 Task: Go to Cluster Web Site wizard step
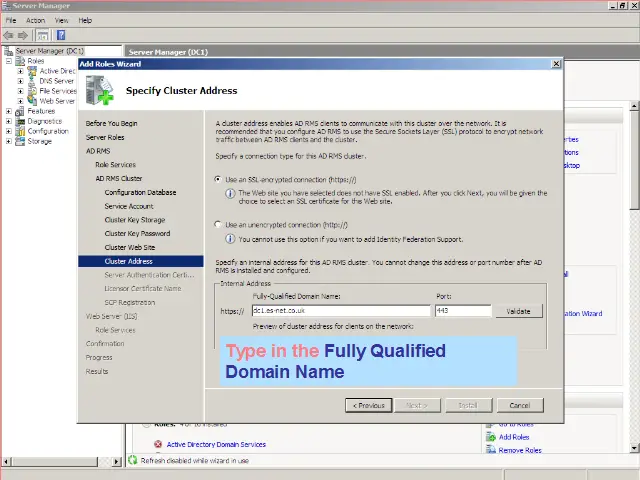point(129,247)
